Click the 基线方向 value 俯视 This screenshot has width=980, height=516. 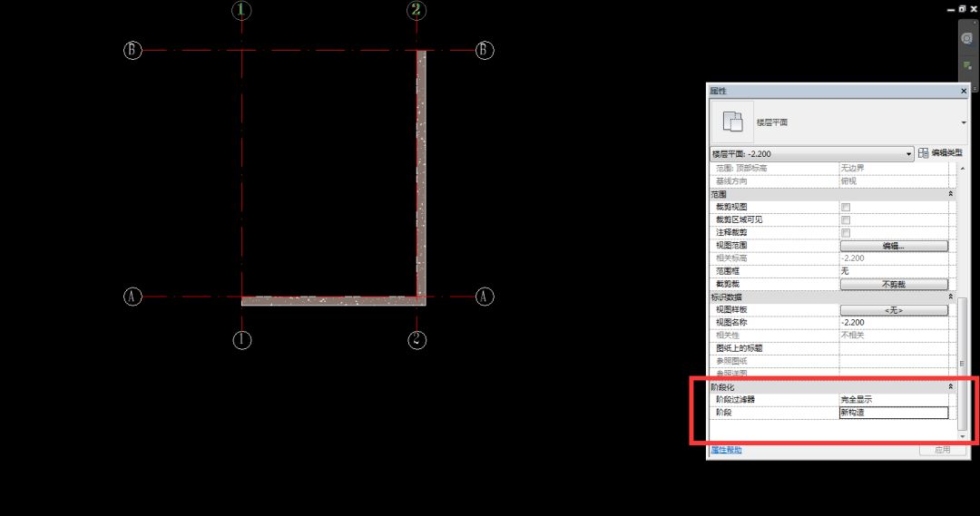click(848, 181)
